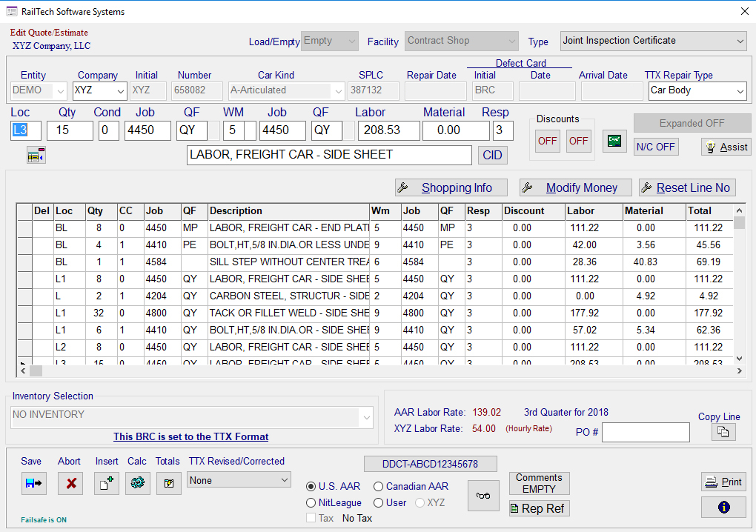
Task: Click the Copy Line icon
Action: 723,432
